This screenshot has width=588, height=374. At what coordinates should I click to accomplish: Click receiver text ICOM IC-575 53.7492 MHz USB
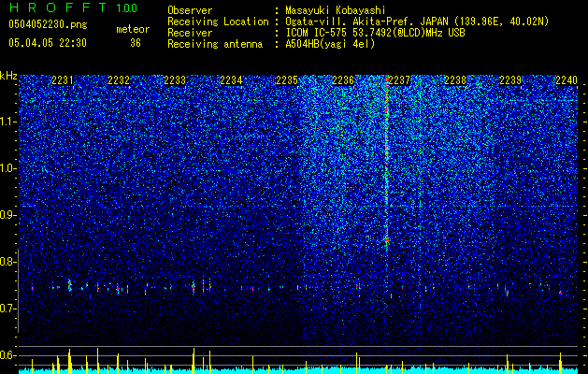375,33
